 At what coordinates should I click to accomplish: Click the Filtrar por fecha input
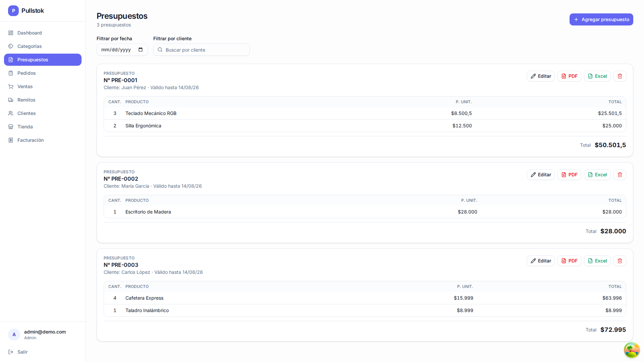pyautogui.click(x=122, y=50)
